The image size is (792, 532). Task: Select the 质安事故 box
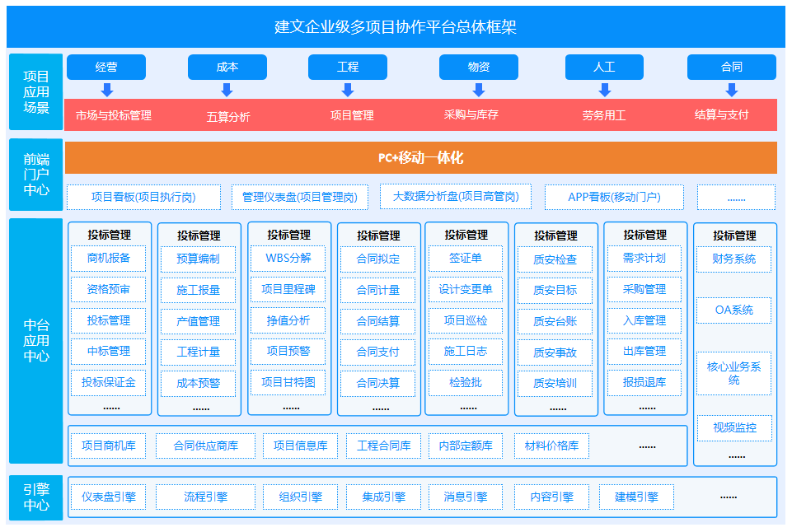click(555, 352)
